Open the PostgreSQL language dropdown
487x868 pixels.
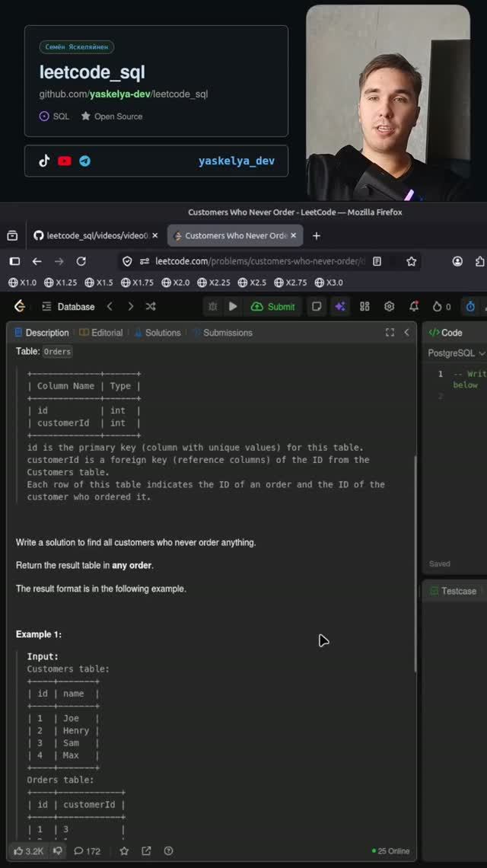tap(456, 353)
